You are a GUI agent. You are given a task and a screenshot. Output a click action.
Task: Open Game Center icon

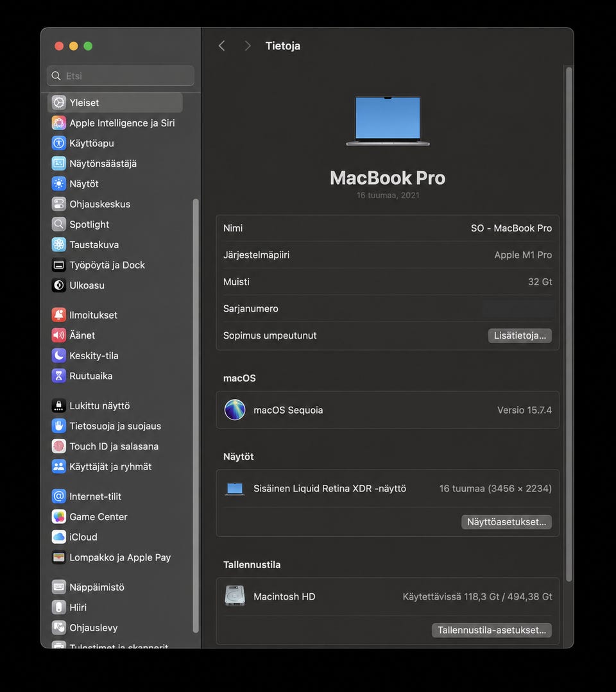click(x=59, y=516)
